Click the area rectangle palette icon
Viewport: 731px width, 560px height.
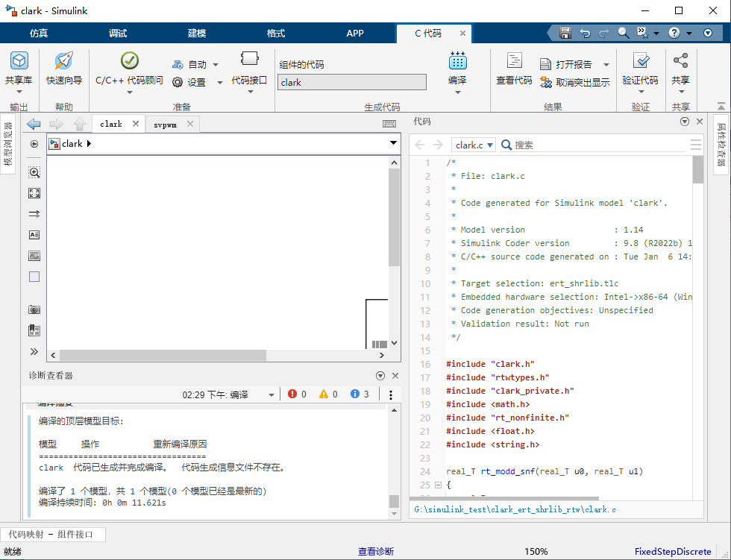(34, 277)
